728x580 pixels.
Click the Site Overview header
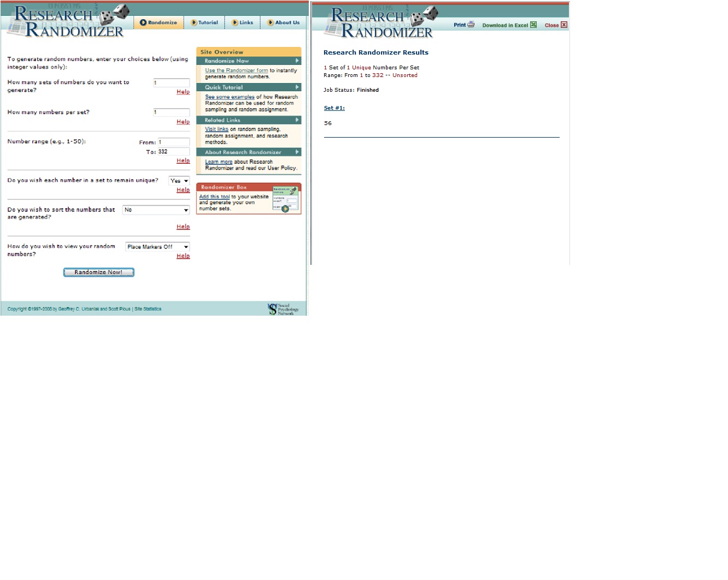click(249, 52)
